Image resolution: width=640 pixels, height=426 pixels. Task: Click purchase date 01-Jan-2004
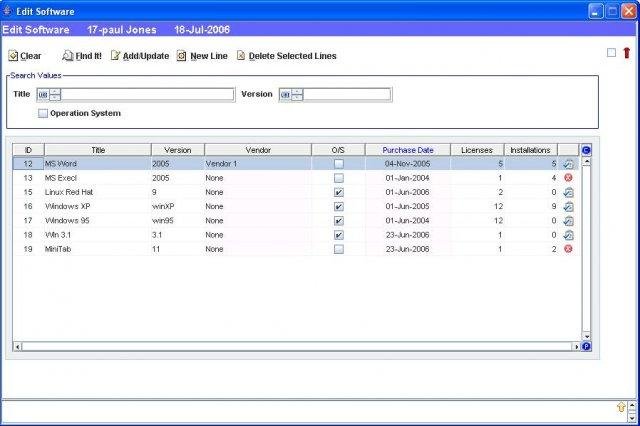408,178
